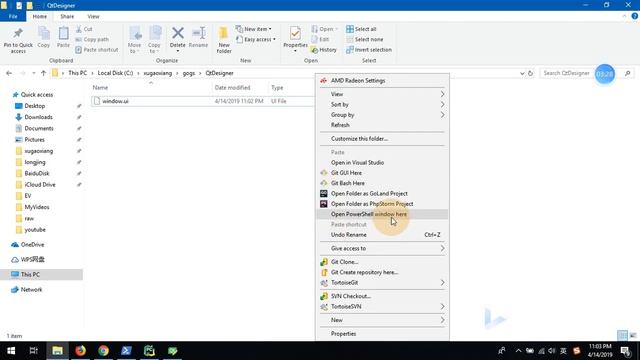Open the Easy access dropdown
Image resolution: width=640 pixels, height=360 pixels.
coord(256,39)
